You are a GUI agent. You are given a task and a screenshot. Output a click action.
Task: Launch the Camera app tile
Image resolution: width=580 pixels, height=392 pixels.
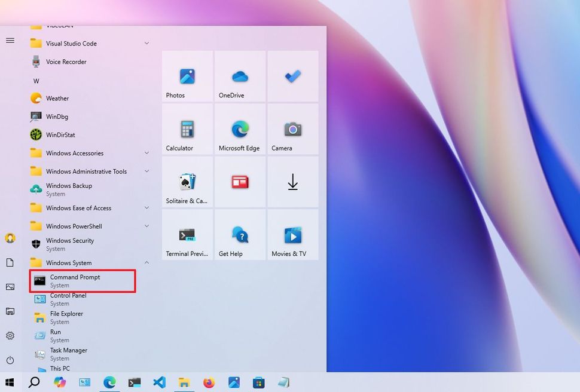pos(292,130)
